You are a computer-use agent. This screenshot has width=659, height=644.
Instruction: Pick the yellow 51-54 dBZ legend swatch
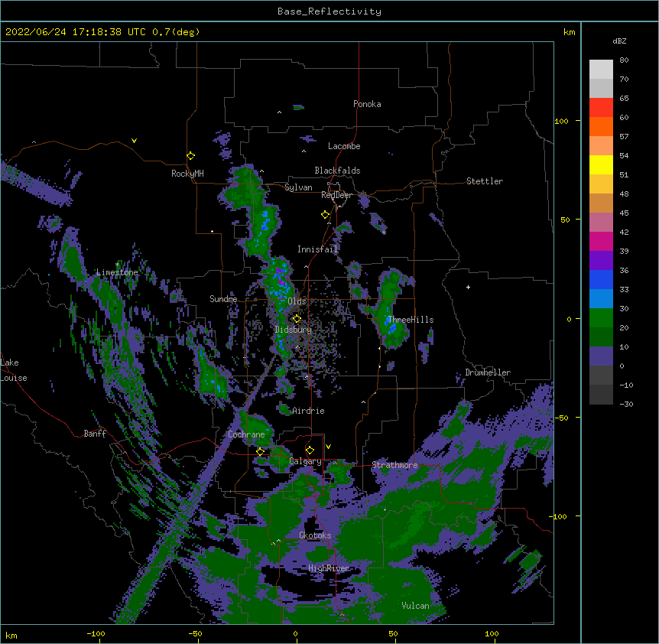point(601,165)
